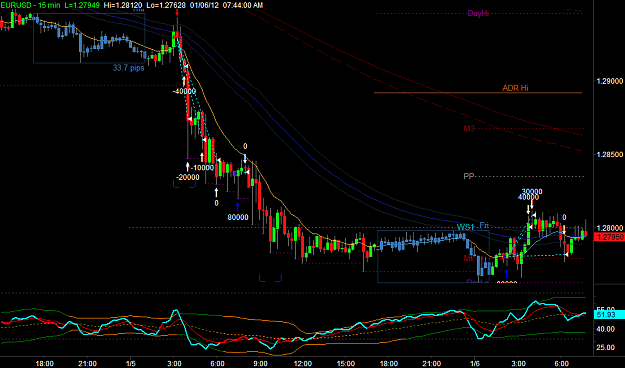Select the '40.00' indicator axis value
625x368 pixels.
point(605,329)
